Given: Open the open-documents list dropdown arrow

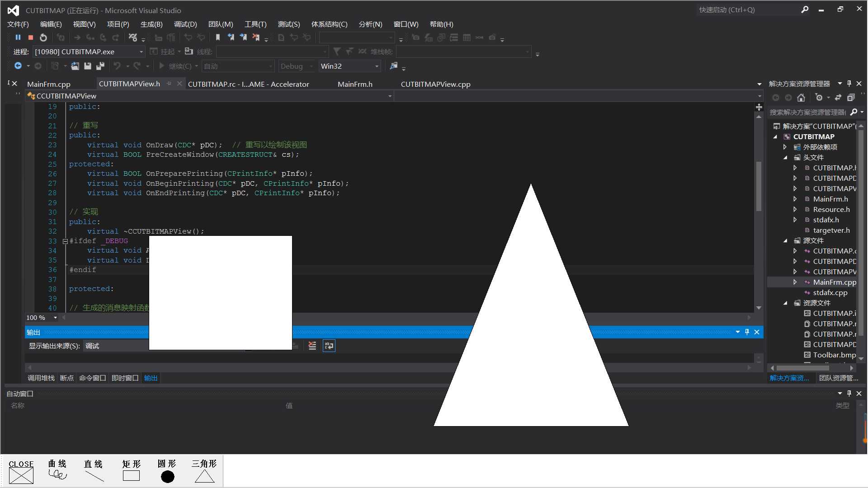Looking at the screenshot, I should pos(759,84).
